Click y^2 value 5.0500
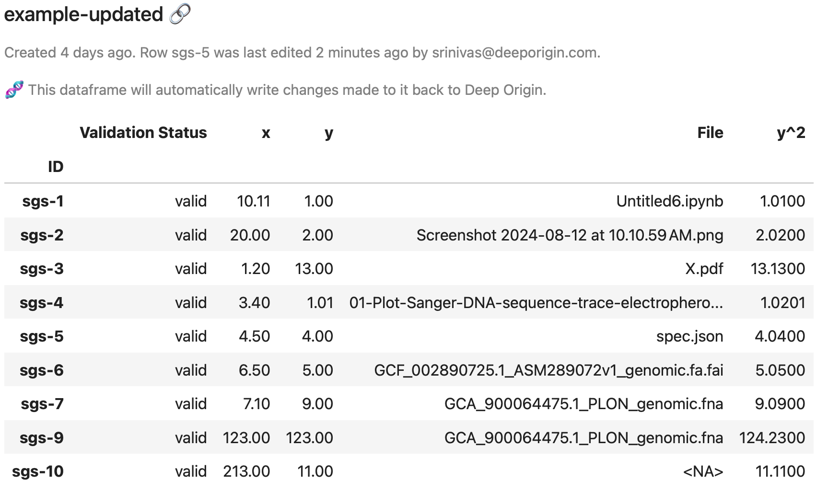 pos(781,370)
